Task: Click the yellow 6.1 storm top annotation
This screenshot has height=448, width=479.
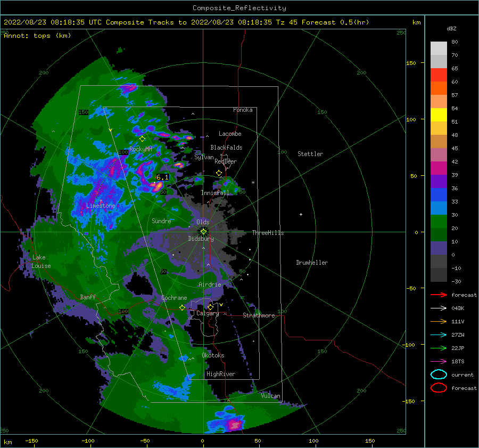Action: coord(162,177)
